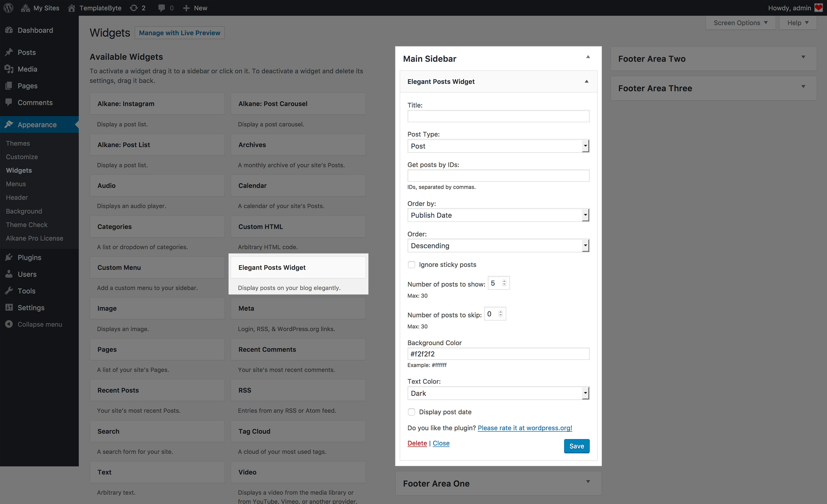This screenshot has height=504, width=827.
Task: Save the Elegant Posts Widget settings
Action: point(577,446)
